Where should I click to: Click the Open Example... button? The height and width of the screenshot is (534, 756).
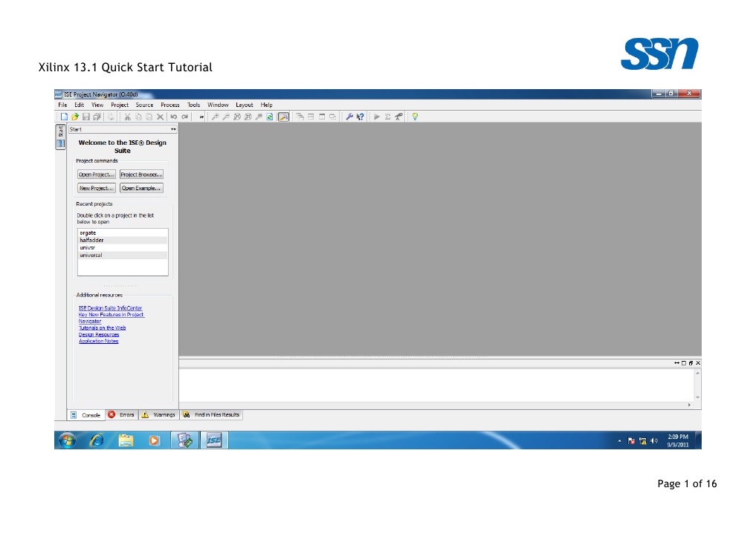tap(141, 188)
